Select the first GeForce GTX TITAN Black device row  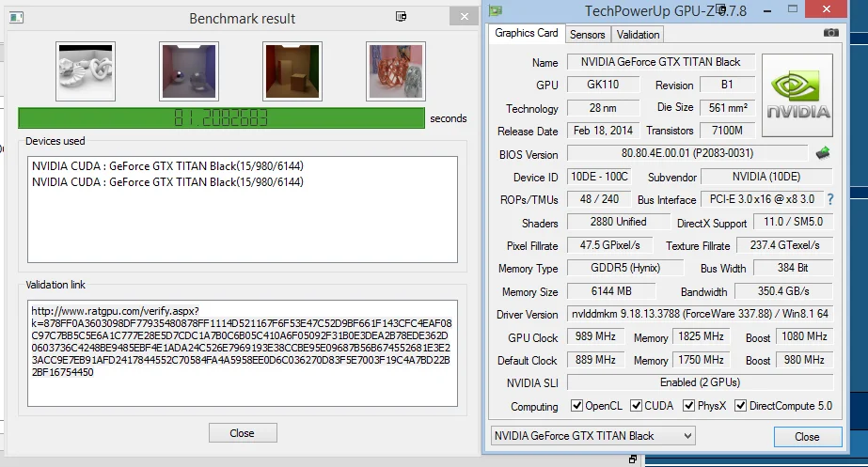pos(167,166)
